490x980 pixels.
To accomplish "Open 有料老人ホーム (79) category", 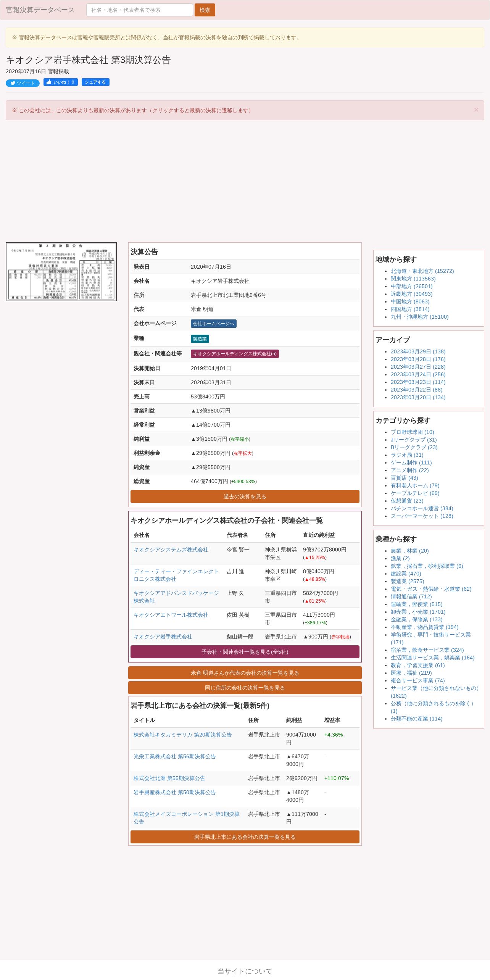I will click(x=415, y=485).
